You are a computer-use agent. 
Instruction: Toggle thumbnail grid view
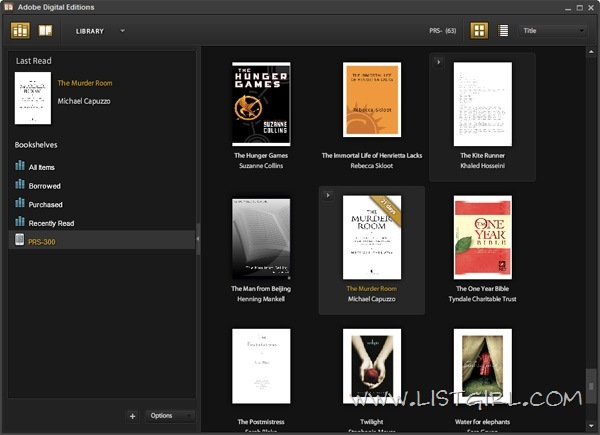pyautogui.click(x=479, y=31)
